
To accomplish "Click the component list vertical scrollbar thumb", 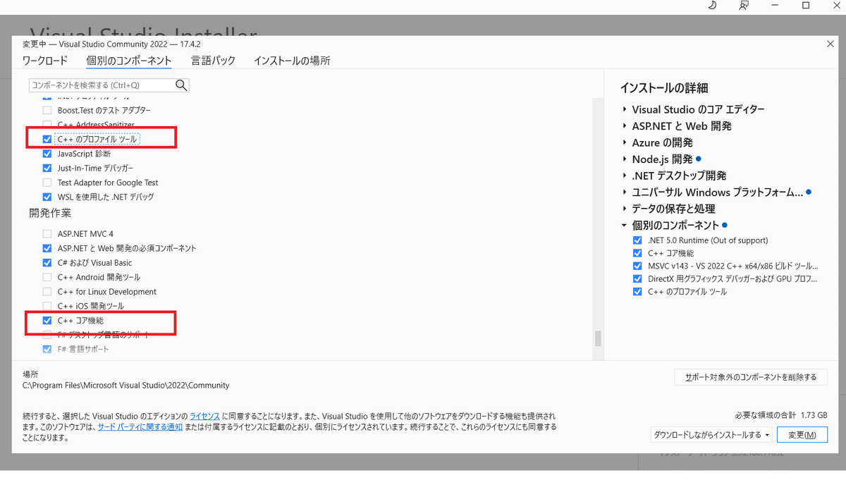I will [x=599, y=339].
